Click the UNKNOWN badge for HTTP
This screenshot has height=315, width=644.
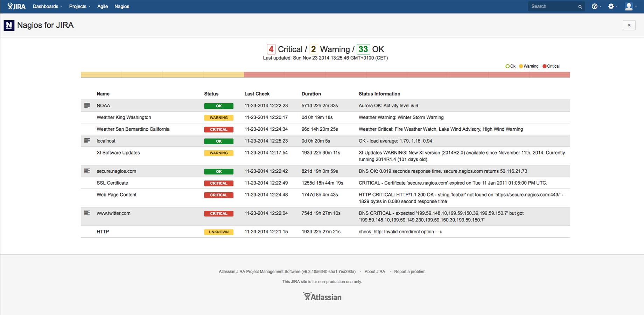(219, 232)
